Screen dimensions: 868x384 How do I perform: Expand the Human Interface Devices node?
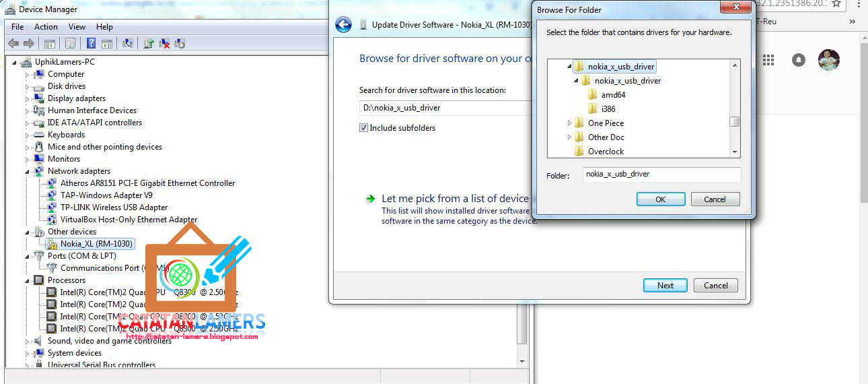28,110
